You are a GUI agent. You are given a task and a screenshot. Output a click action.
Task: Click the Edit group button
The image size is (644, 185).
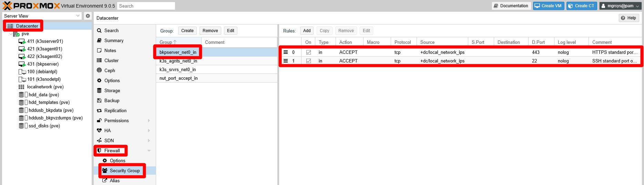(x=231, y=31)
